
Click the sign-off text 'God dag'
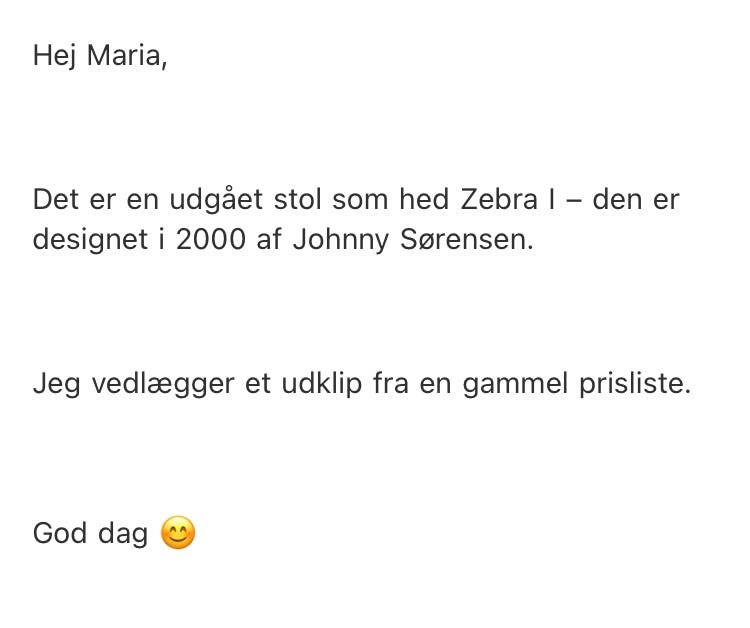90,533
